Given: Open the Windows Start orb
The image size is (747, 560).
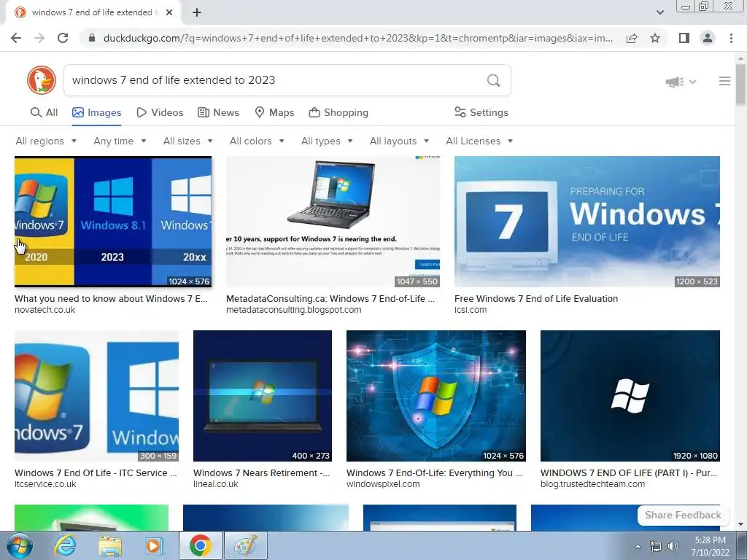Looking at the screenshot, I should (20, 545).
